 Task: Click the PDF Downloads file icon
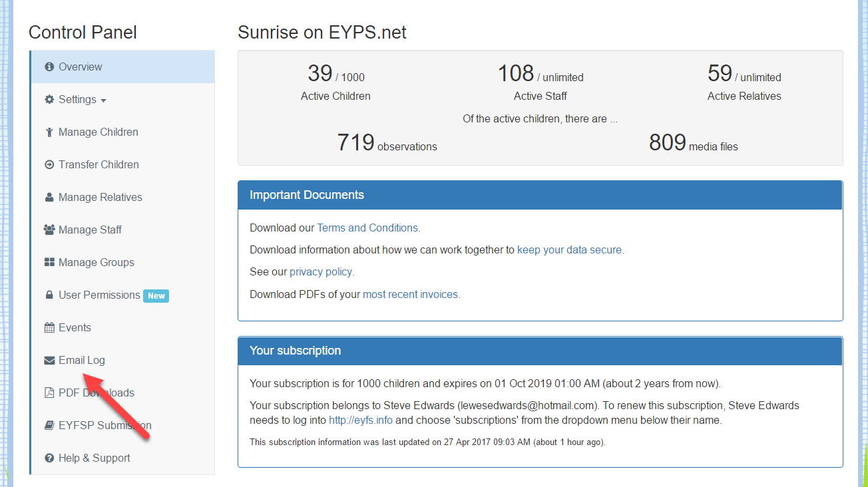point(49,393)
